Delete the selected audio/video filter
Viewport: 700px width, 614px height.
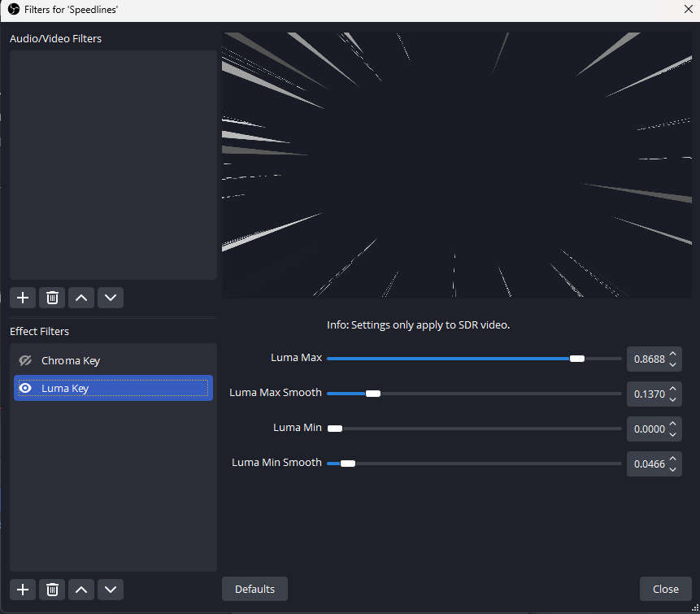tap(52, 297)
